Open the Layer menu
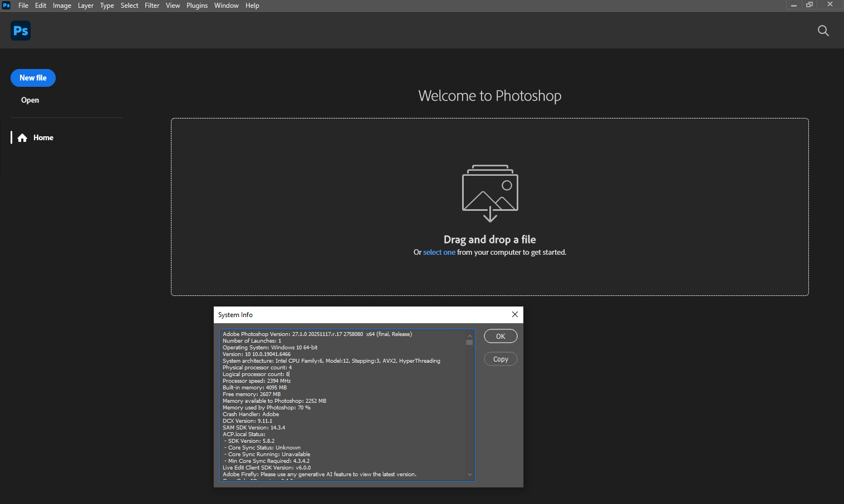 (86, 6)
